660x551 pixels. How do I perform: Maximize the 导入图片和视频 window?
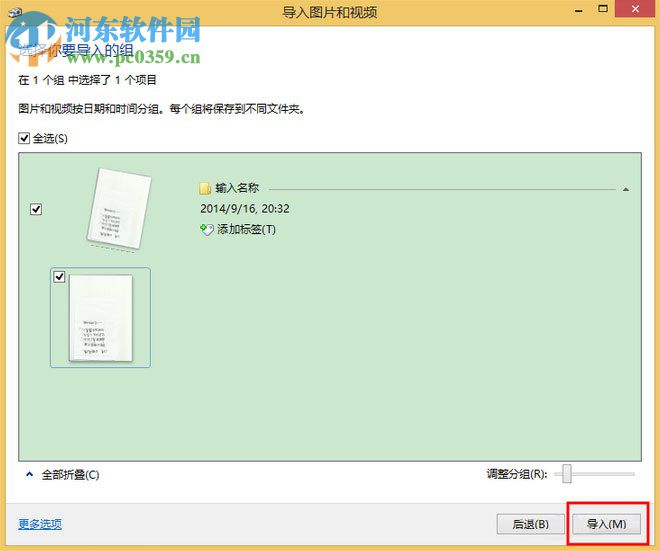pyautogui.click(x=603, y=8)
